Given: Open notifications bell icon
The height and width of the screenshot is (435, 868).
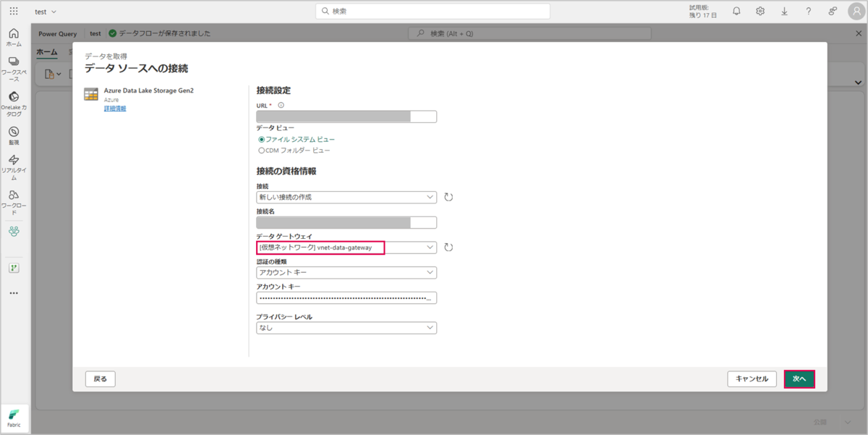Looking at the screenshot, I should point(736,12).
